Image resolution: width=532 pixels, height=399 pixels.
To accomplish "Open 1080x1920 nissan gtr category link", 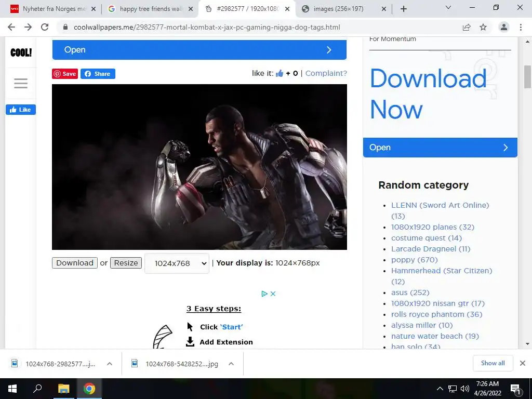I will [x=437, y=303].
